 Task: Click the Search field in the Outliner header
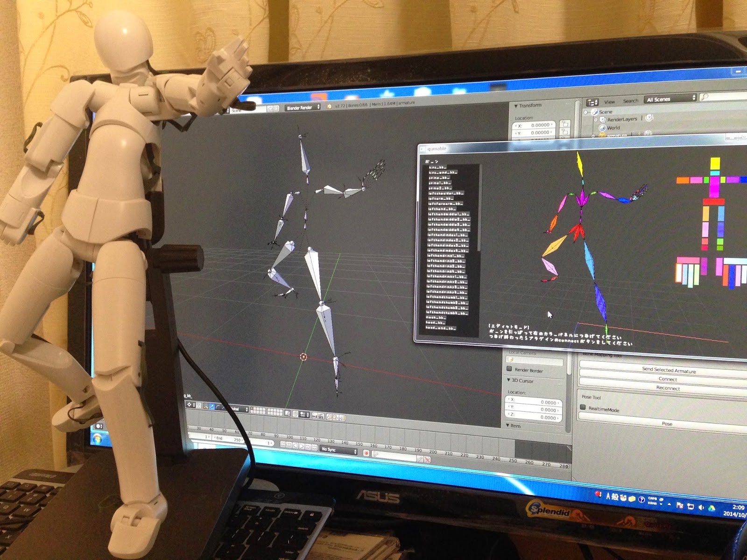click(x=631, y=100)
